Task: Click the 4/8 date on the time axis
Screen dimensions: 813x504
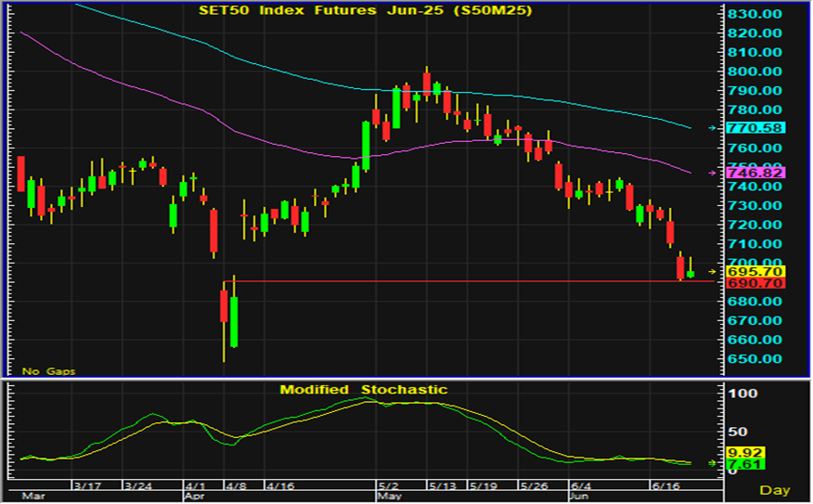Action: tap(236, 486)
